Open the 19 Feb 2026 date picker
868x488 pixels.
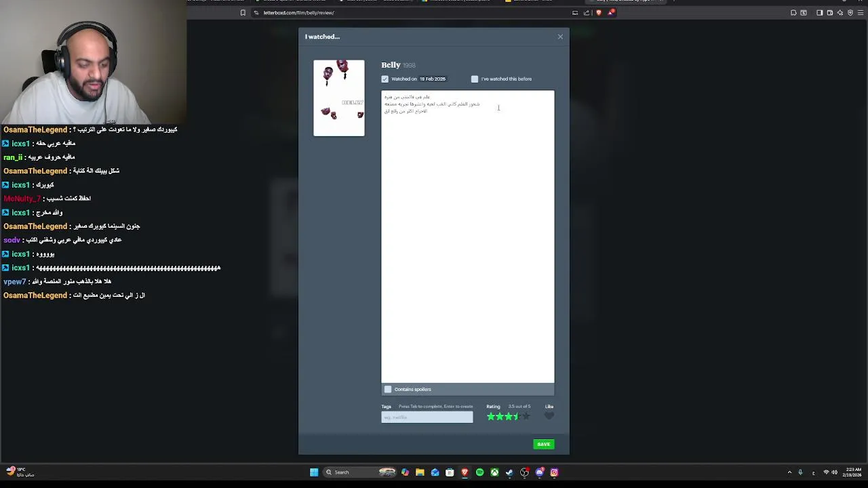(432, 79)
